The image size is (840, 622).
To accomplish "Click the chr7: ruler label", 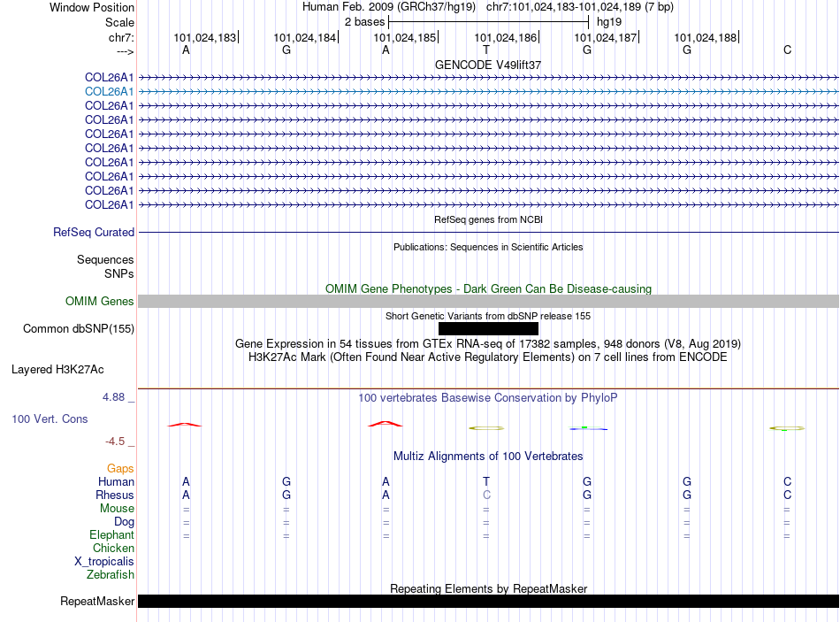I will (122, 37).
